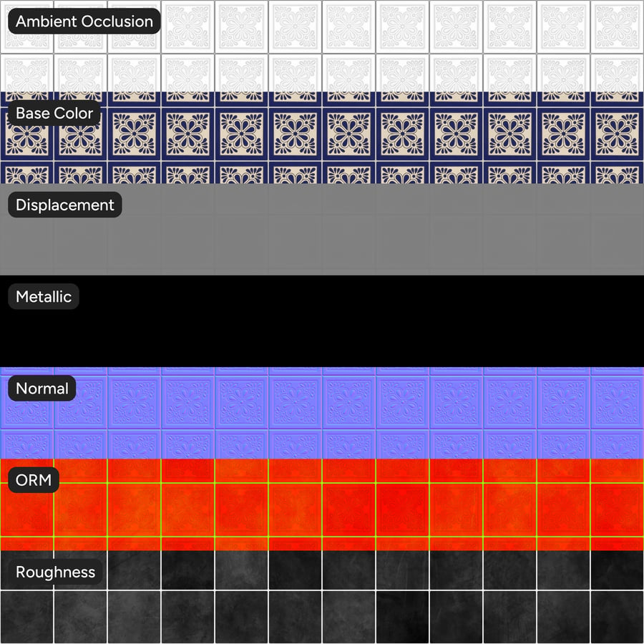Select the Roughness label badge

point(55,572)
